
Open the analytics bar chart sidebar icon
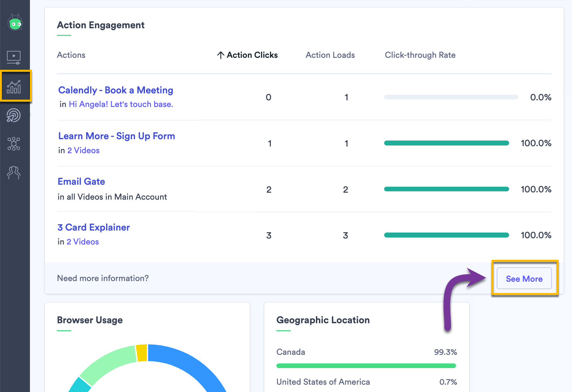14,87
